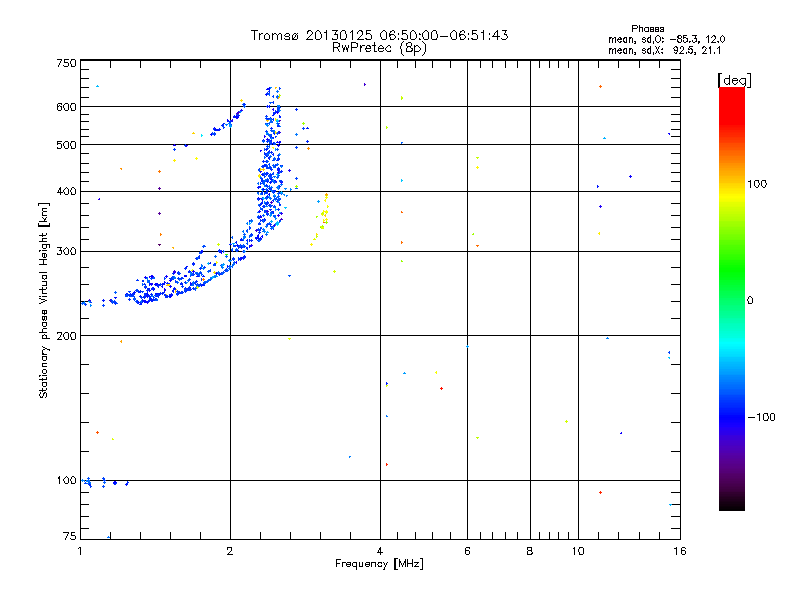Click the x-axis label '6'

[467, 551]
